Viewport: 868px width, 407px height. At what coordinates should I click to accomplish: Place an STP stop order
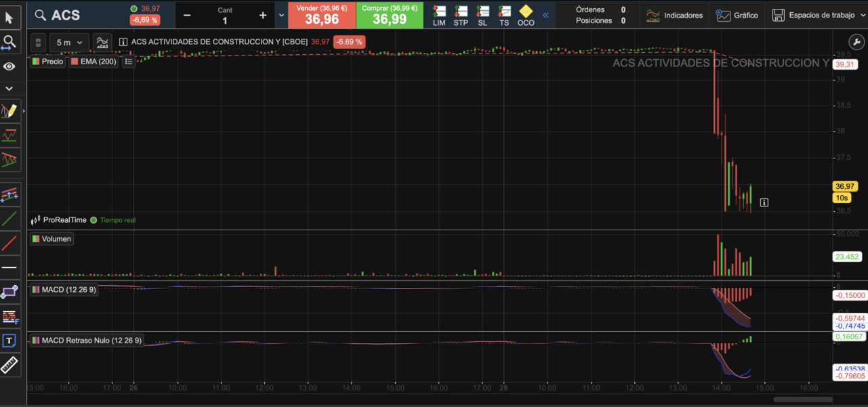[461, 16]
